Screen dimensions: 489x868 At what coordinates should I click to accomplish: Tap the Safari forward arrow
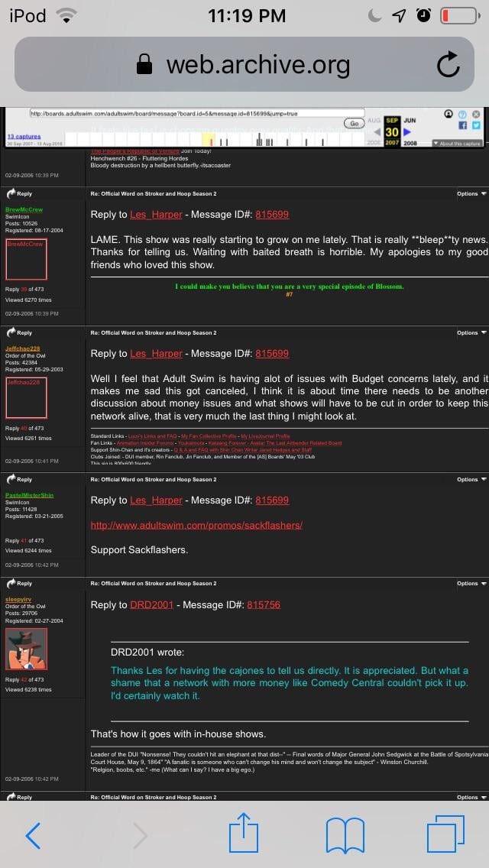[140, 835]
